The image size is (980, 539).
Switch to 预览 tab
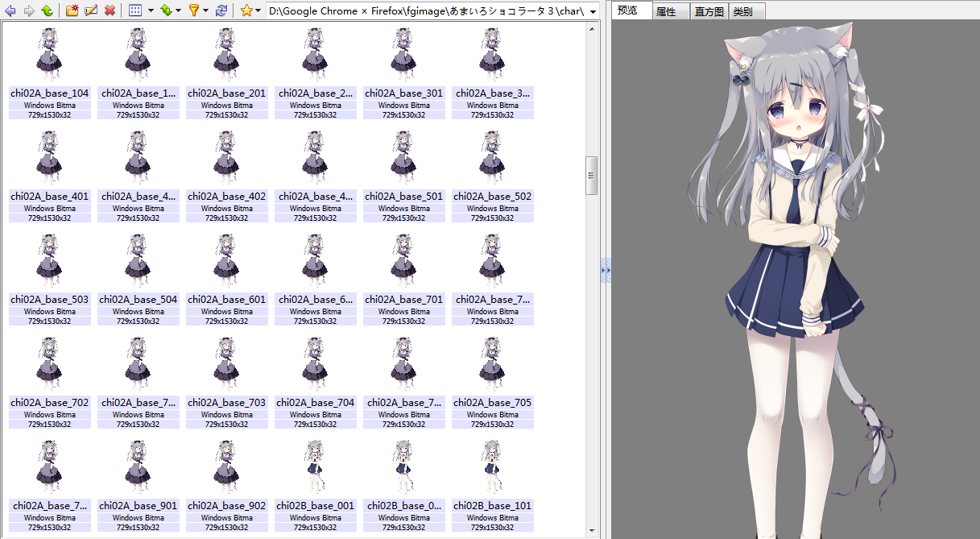click(x=631, y=10)
